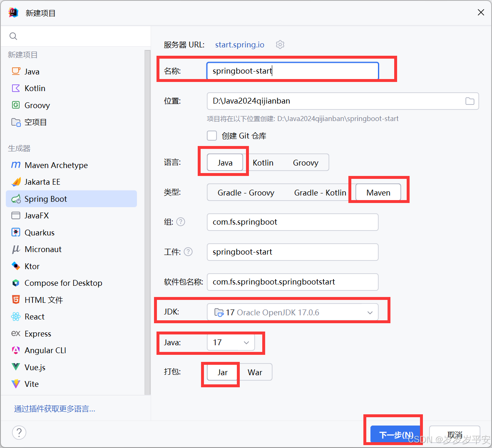Open help with question mark button
Screen dimensions: 492x448
19,433
